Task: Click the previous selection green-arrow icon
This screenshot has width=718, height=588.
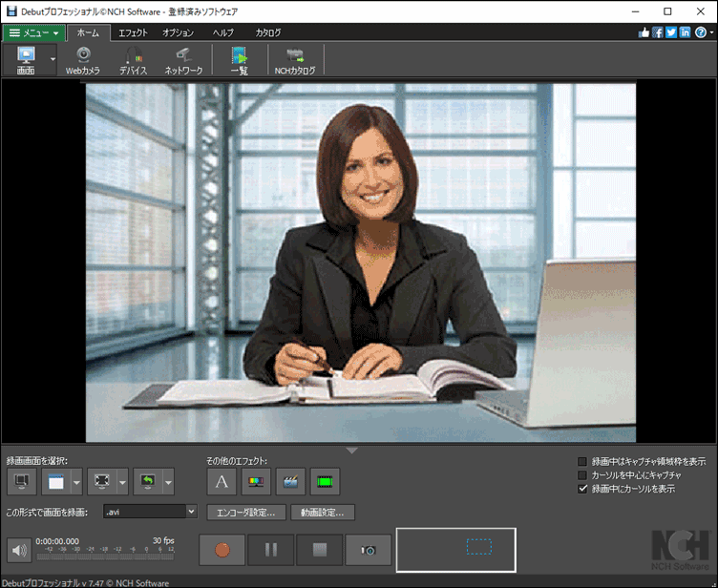Action: (147, 481)
